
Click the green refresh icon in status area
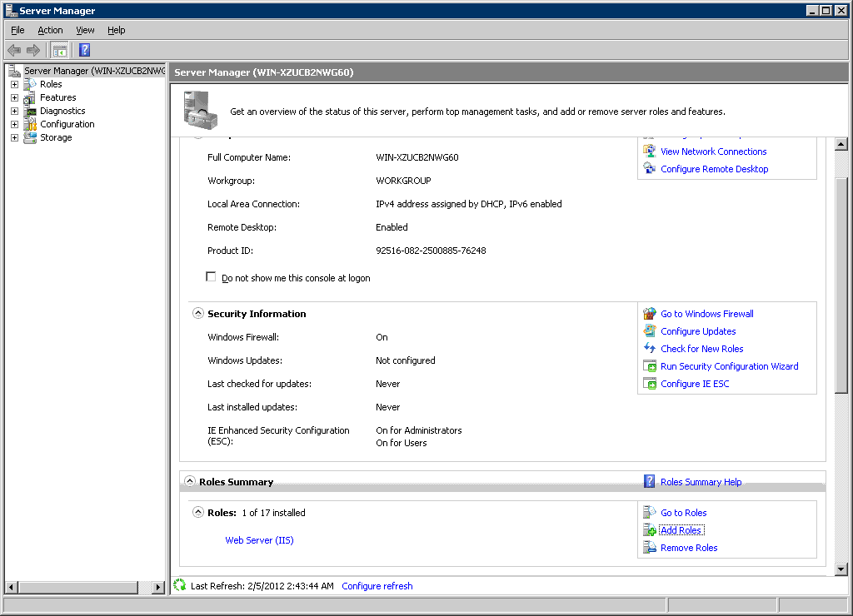pyautogui.click(x=180, y=585)
